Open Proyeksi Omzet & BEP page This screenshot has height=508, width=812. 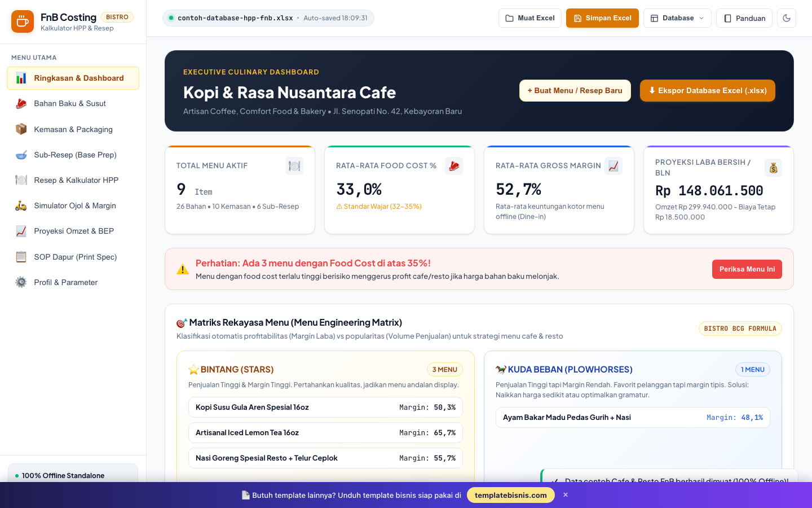(73, 231)
